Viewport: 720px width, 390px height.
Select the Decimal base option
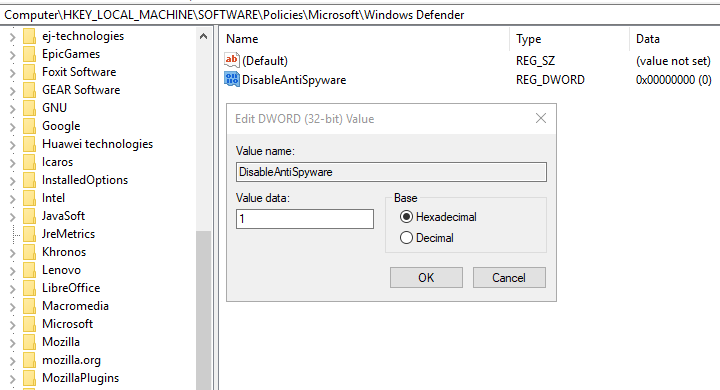427,237
